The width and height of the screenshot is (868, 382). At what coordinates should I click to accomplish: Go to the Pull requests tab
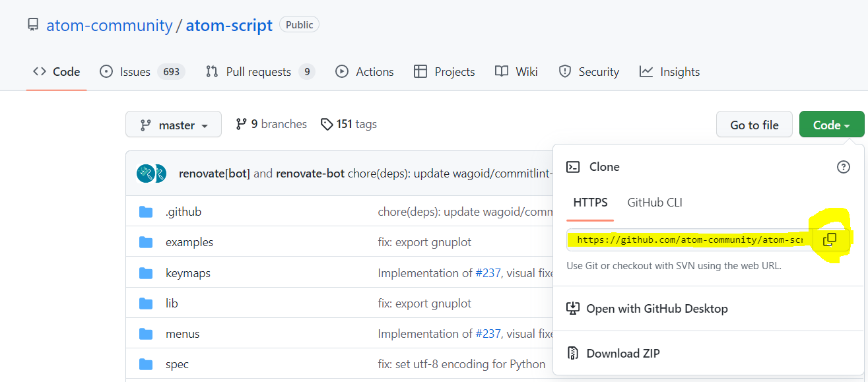tap(260, 72)
